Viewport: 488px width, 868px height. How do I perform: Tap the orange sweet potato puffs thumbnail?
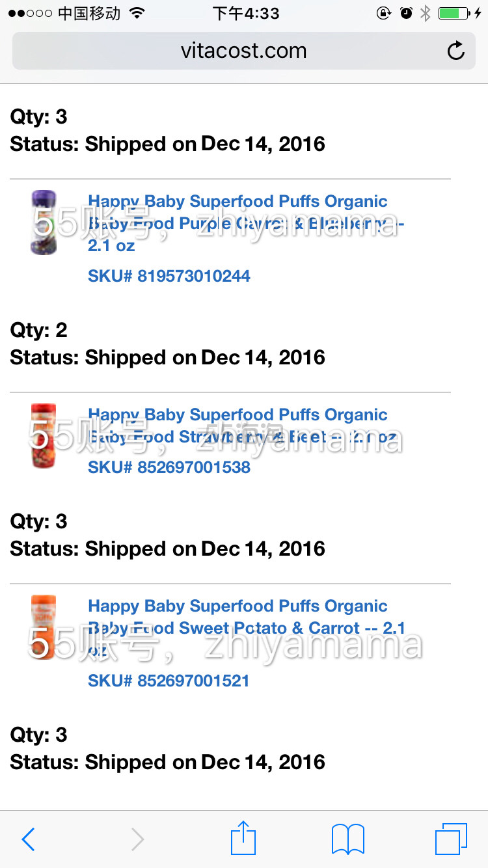pyautogui.click(x=44, y=627)
